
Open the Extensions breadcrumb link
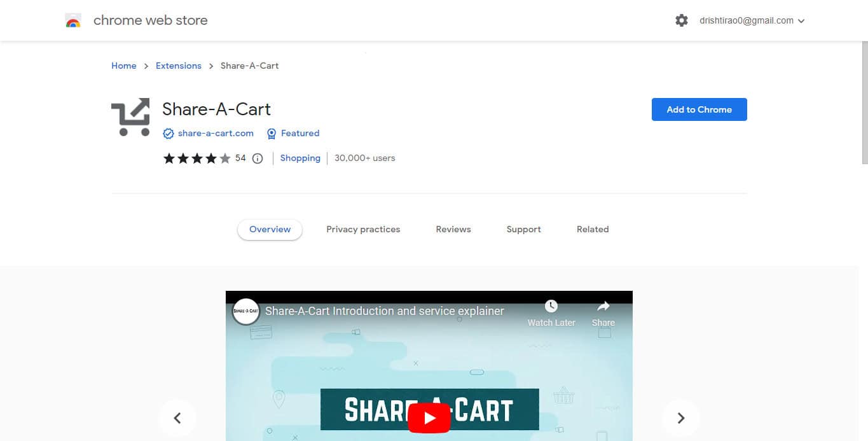(x=179, y=66)
